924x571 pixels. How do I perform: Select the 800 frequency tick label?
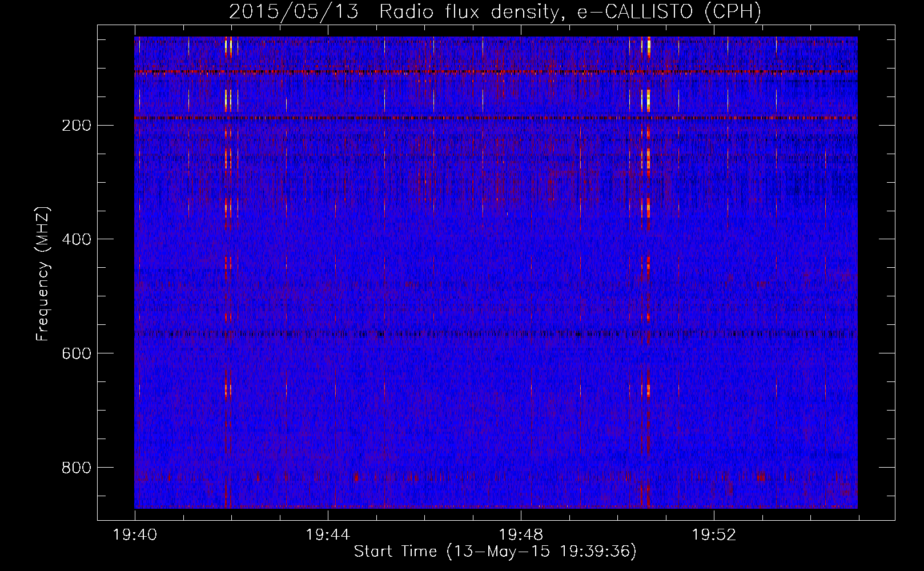77,468
